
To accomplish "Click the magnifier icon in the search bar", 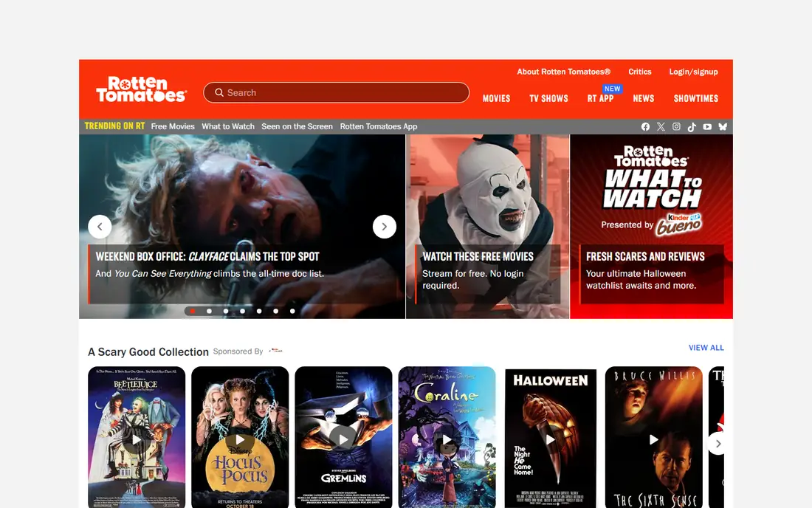I will click(219, 92).
